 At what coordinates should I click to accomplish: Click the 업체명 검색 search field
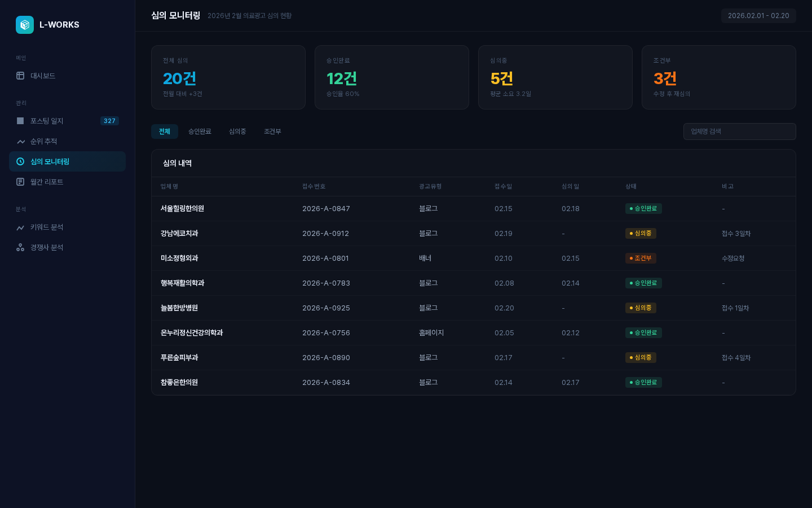pos(739,132)
